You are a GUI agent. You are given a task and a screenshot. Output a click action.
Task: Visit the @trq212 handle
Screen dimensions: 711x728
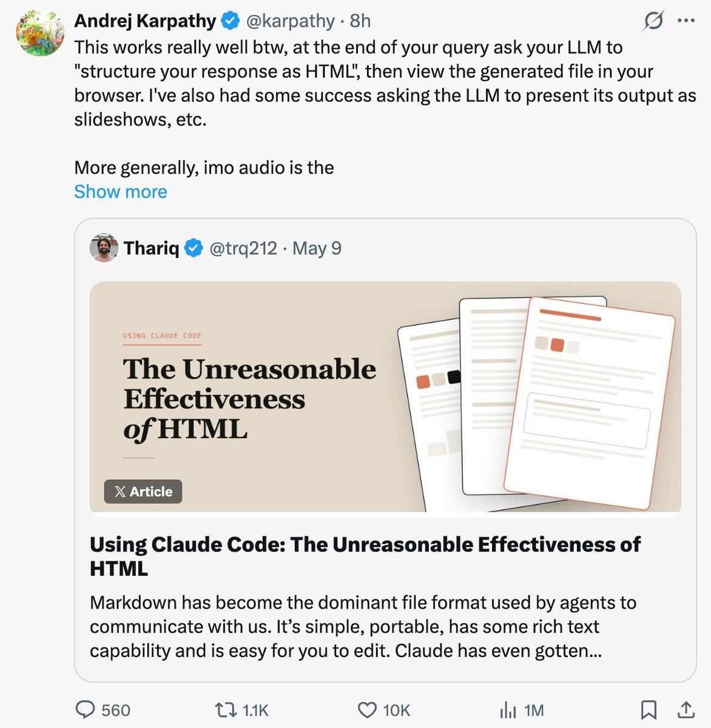243,248
